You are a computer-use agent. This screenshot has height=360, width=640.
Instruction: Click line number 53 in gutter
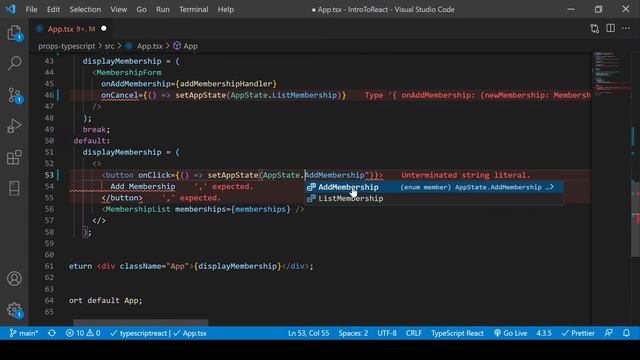click(49, 175)
